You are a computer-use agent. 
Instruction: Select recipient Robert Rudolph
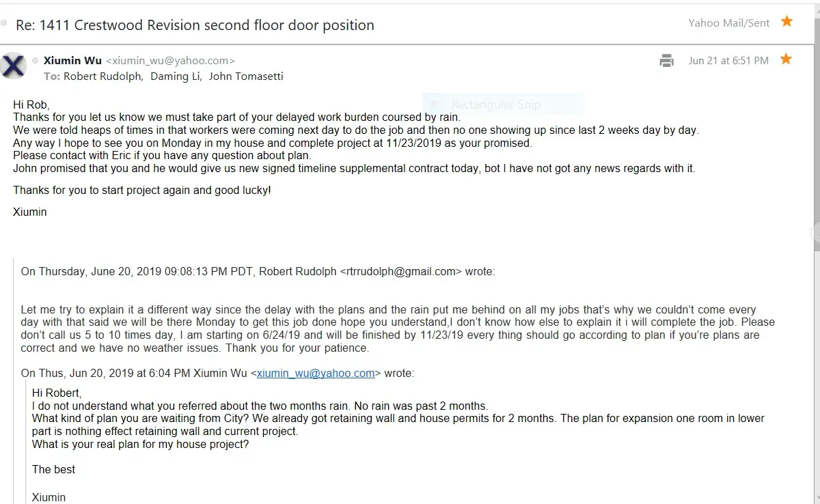click(x=102, y=76)
